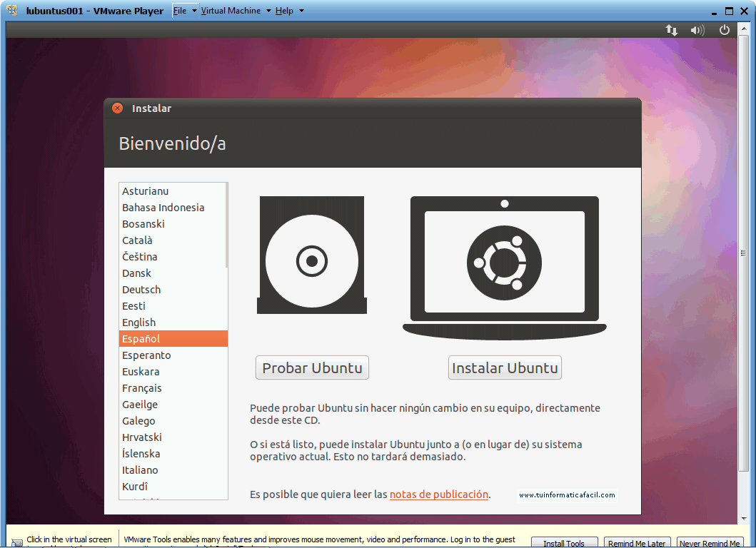This screenshot has width=756, height=548.
Task: Select Euskara language
Action: (173, 372)
